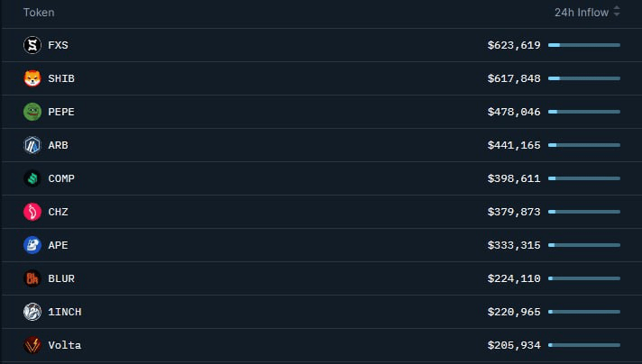
Task: Select the PEPE frog icon
Action: [32, 112]
